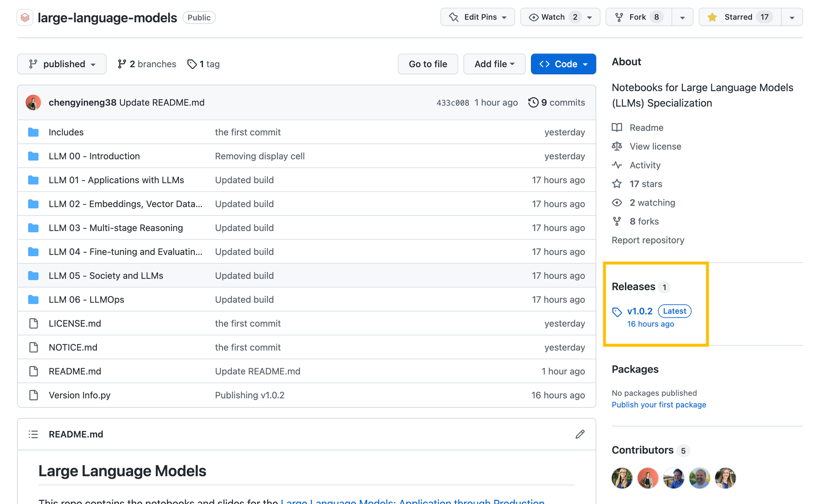Open the published branch selector

click(62, 64)
